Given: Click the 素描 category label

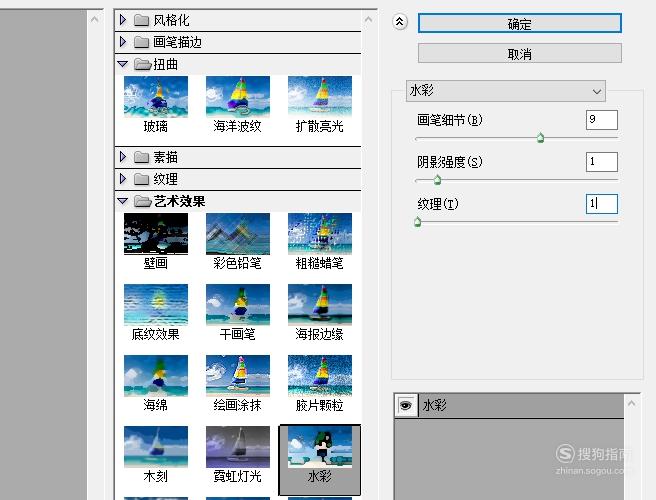Looking at the screenshot, I should [x=166, y=157].
